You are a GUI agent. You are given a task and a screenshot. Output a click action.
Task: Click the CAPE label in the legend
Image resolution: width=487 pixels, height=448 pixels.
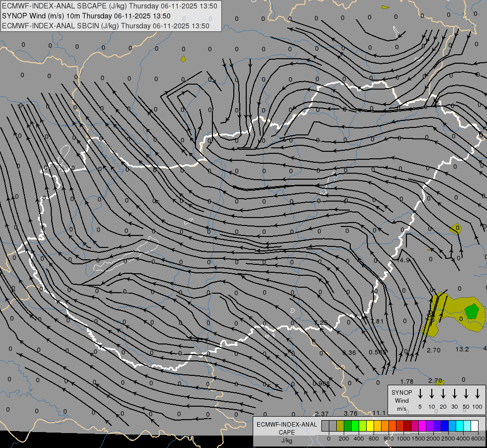(x=287, y=433)
